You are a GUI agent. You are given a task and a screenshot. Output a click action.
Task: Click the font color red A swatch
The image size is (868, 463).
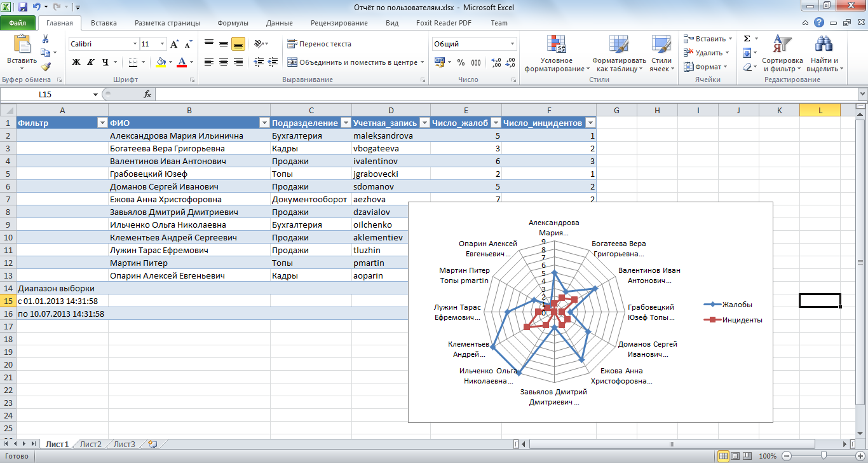coord(182,62)
